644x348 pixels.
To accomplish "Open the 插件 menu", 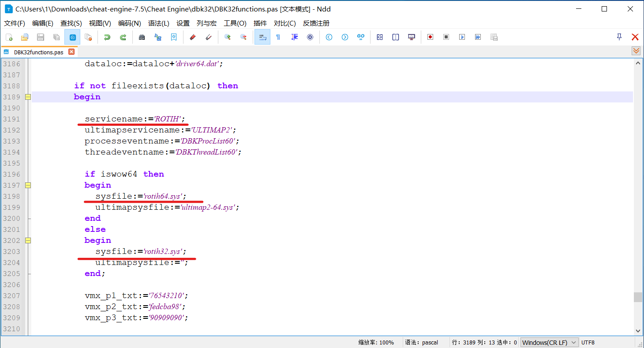I will 260,23.
